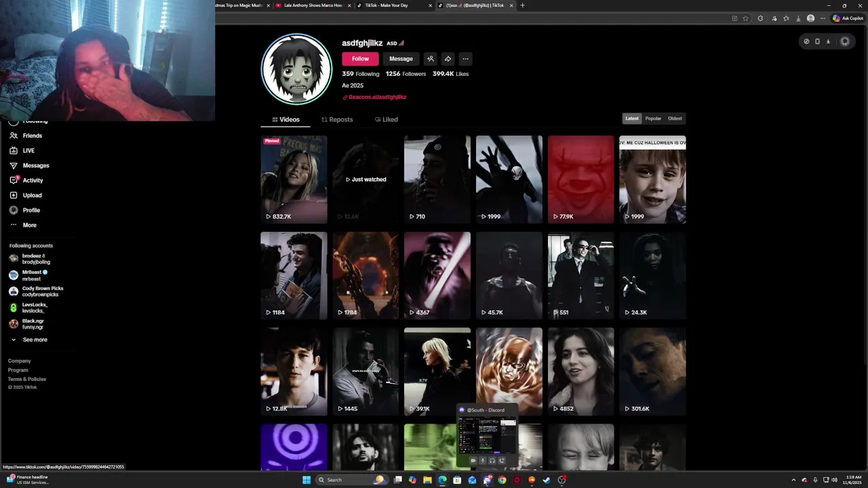Open the Windows Start menu

coord(307,480)
